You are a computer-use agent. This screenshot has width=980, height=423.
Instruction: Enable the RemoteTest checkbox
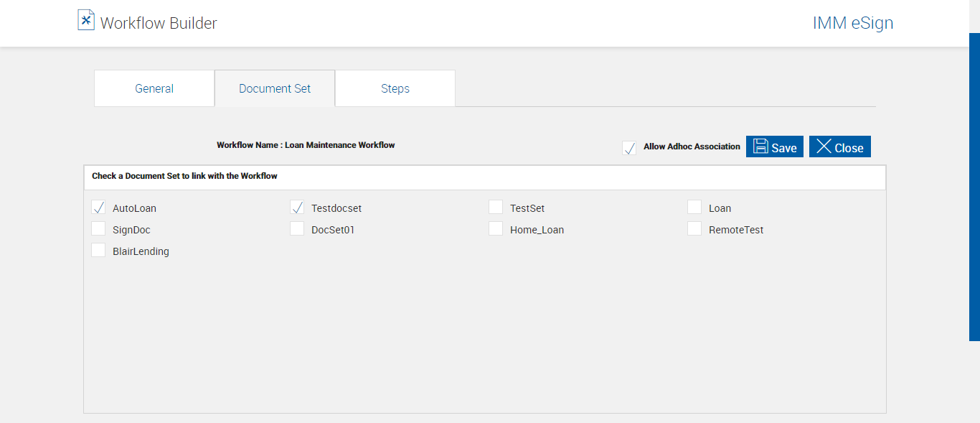[694, 229]
